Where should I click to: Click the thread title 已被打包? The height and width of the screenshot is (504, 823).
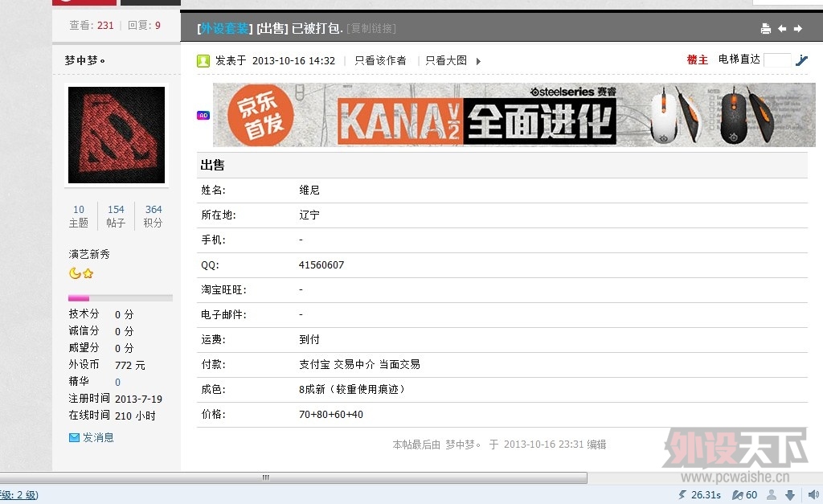click(317, 28)
